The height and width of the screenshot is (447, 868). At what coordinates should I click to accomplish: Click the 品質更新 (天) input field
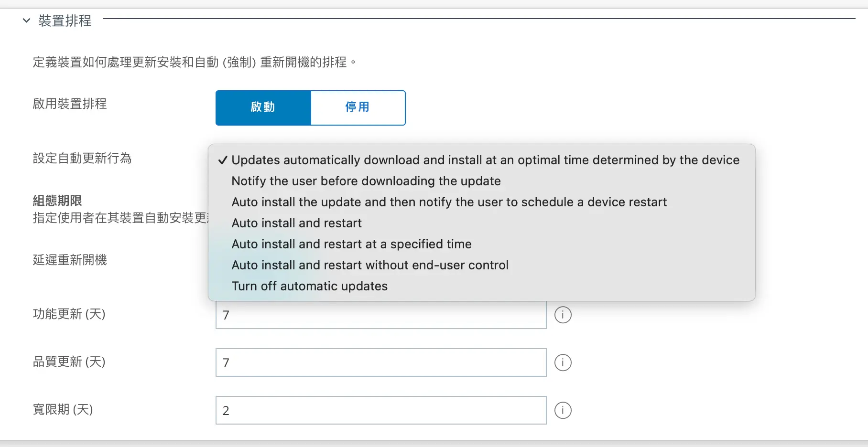(x=380, y=362)
